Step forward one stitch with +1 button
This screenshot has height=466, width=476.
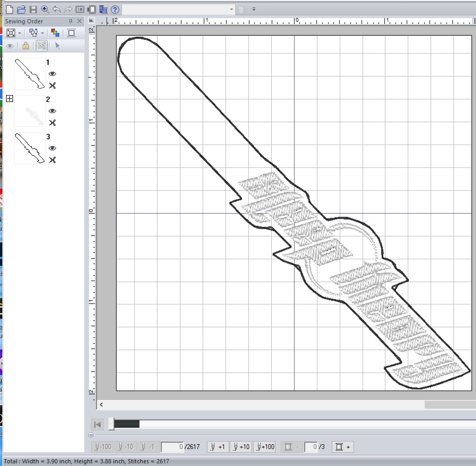218,447
